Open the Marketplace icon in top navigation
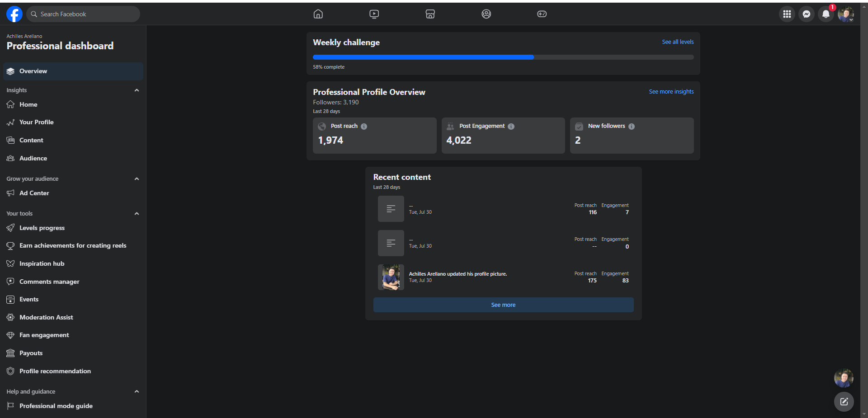This screenshot has height=418, width=868. 430,14
